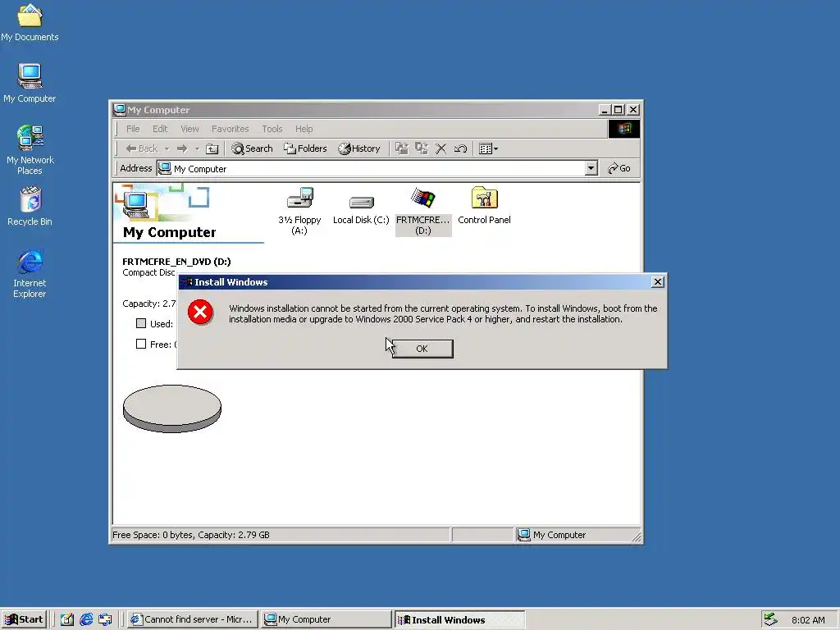Open the Control Panel icon
Screen dimensions: 840x630
(x=484, y=206)
